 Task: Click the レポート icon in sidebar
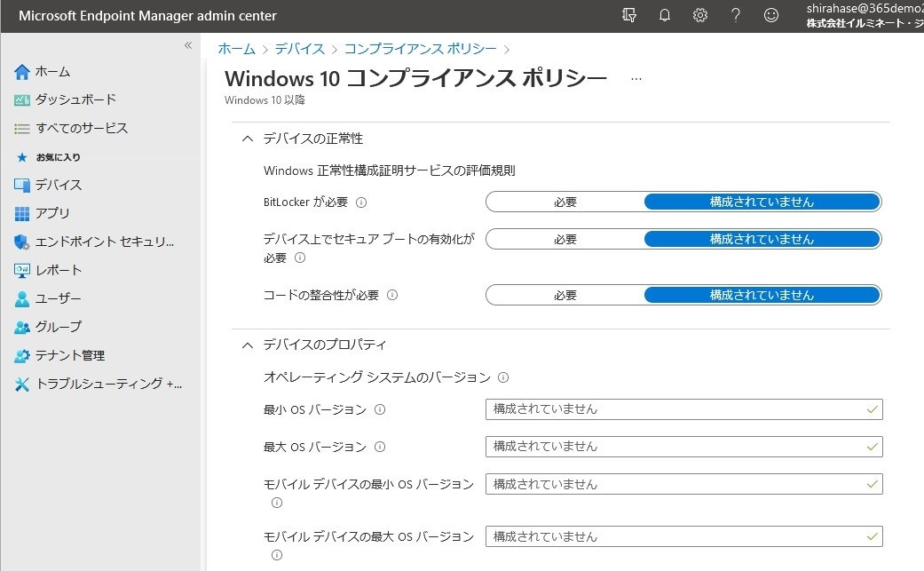pos(22,271)
